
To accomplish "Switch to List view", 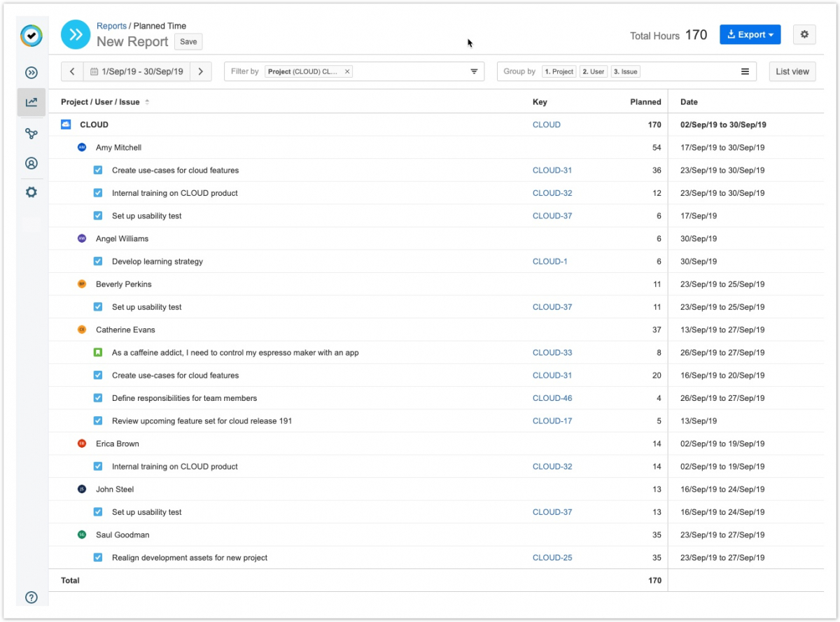I will click(792, 71).
